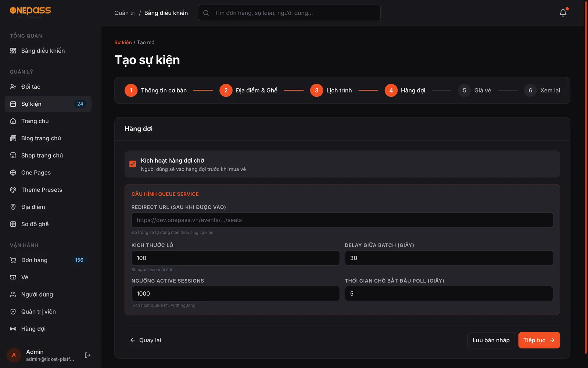
Task: Click the Vé ticket icon
Action: [x=13, y=277]
